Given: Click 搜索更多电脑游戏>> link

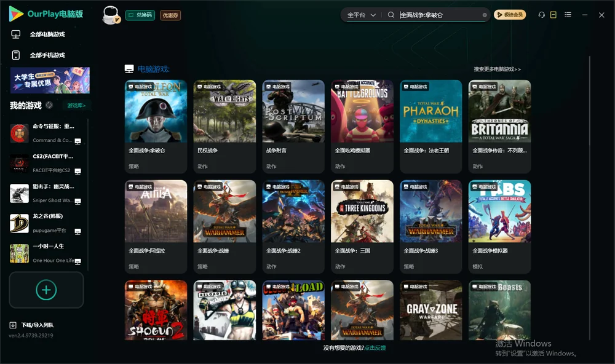Looking at the screenshot, I should (498, 69).
